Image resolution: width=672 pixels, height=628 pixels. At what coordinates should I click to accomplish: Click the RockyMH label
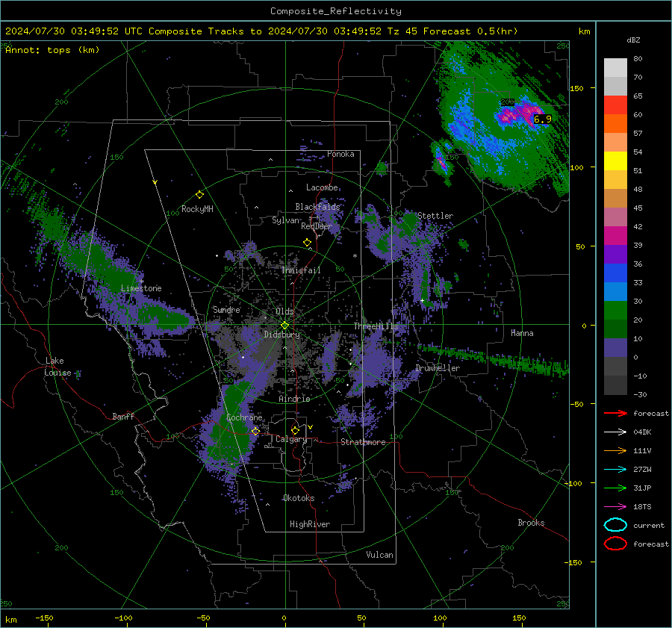tap(197, 209)
